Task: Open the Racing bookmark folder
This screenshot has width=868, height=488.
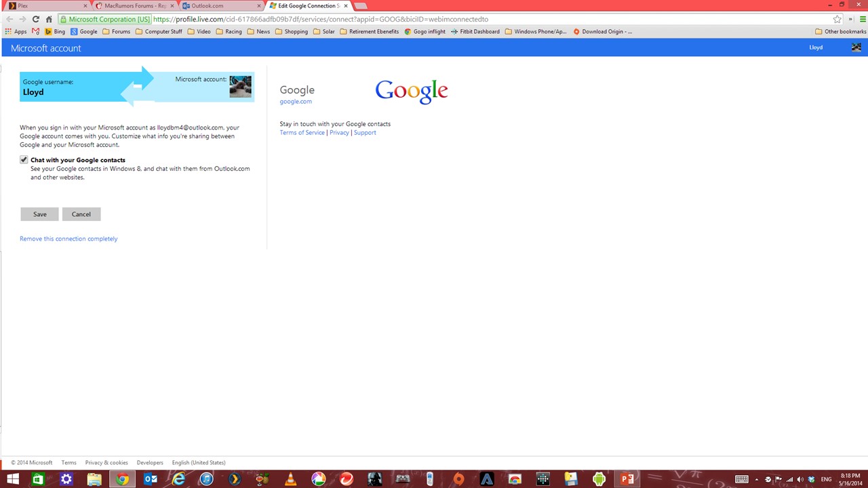Action: click(229, 31)
